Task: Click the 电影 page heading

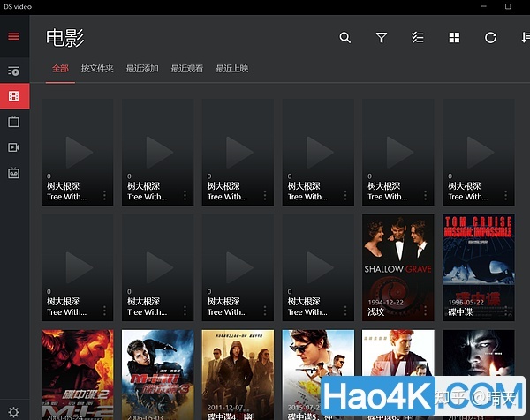Action: [x=64, y=38]
